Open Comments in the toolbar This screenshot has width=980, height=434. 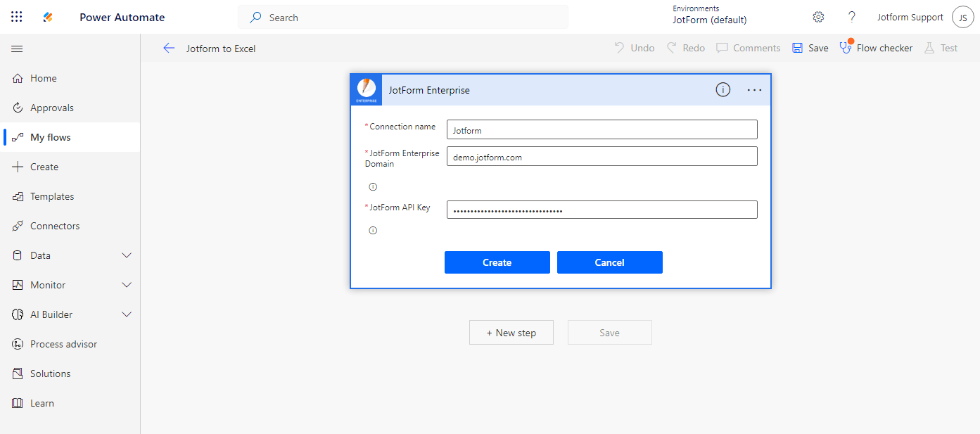(x=749, y=48)
